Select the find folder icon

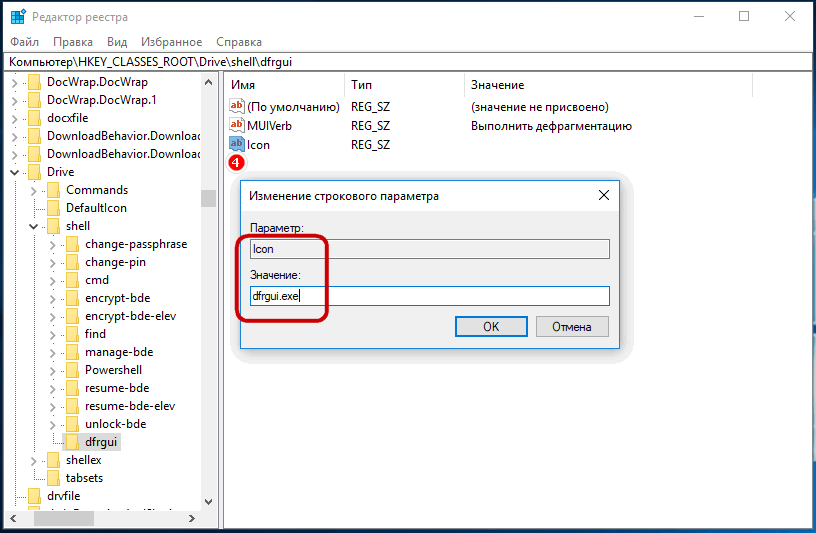click(x=72, y=334)
